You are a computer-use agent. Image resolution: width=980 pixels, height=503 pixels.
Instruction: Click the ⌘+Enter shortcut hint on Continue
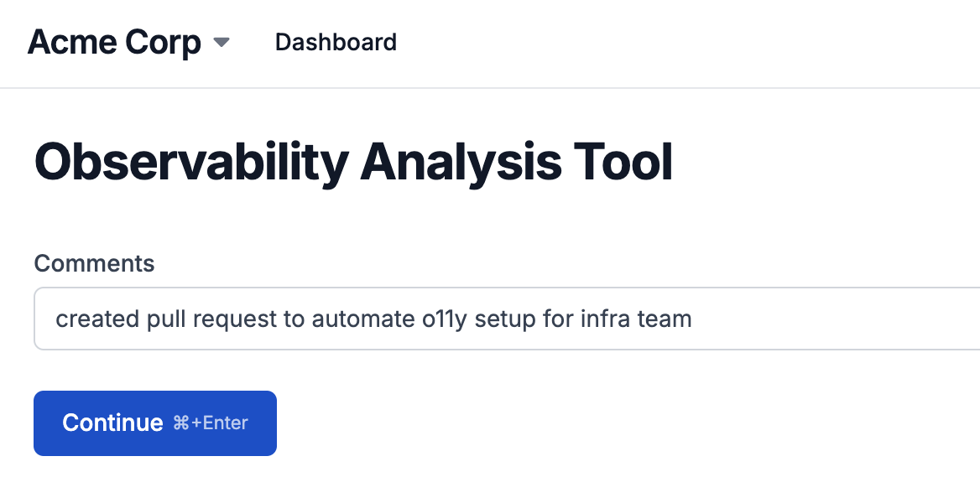pos(210,423)
